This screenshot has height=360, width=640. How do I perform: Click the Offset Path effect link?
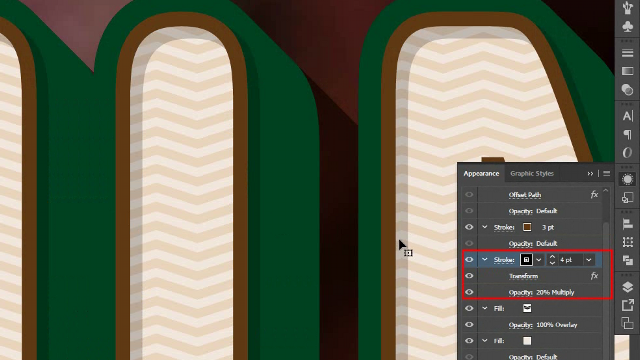tap(525, 195)
